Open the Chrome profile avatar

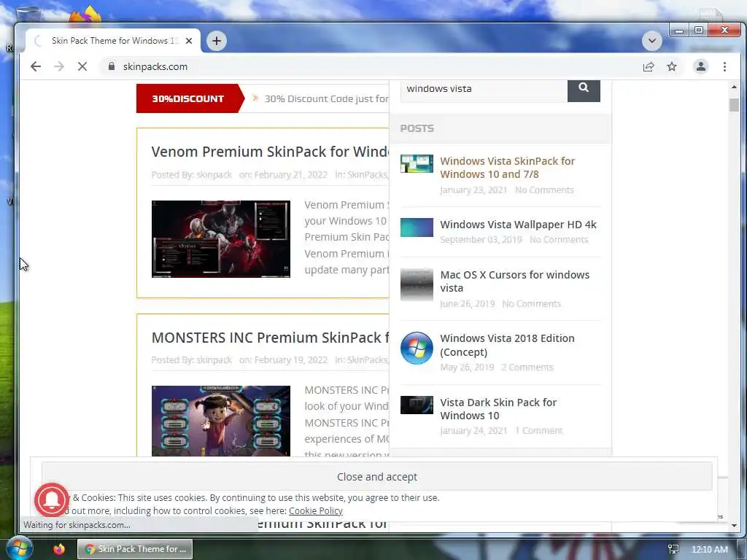[x=701, y=66]
